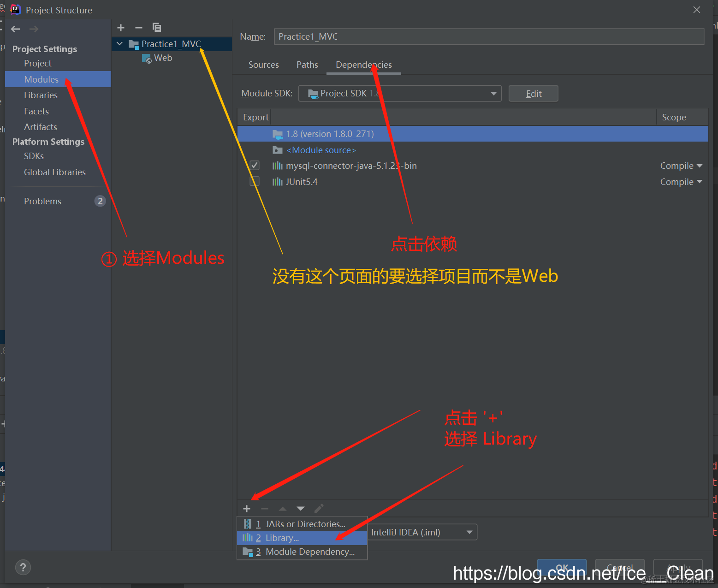
Task: Click the Web facet icon
Action: (147, 59)
